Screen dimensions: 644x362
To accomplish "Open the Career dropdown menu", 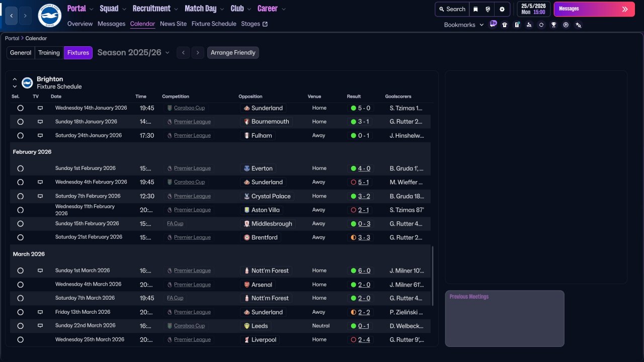I will [x=272, y=9].
